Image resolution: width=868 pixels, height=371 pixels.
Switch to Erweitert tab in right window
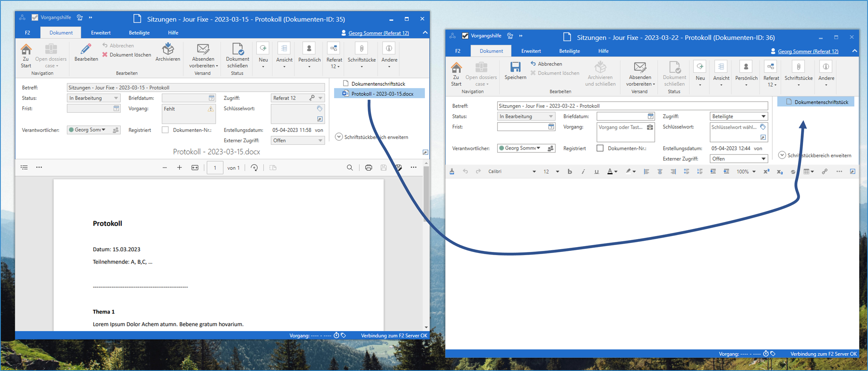pos(531,51)
